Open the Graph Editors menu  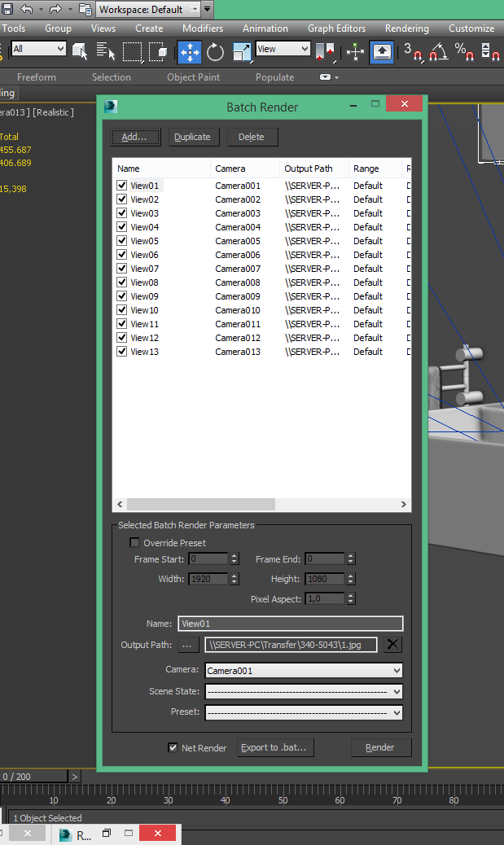[x=337, y=28]
